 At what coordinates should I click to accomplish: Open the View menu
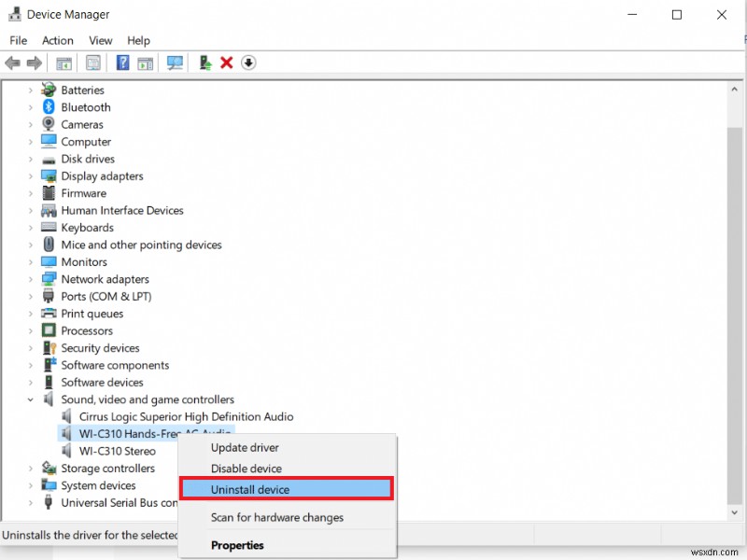[x=100, y=40]
